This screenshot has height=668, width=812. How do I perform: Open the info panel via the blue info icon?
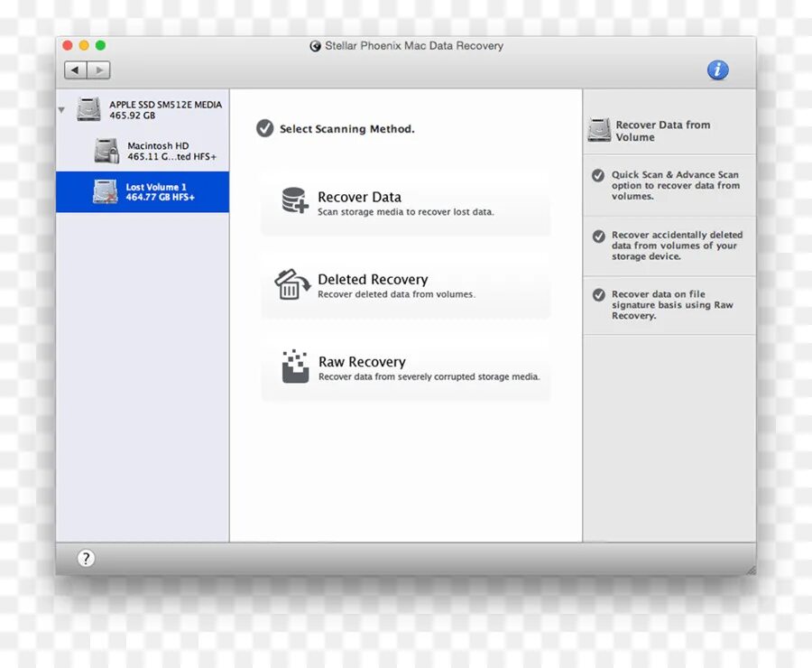click(718, 70)
